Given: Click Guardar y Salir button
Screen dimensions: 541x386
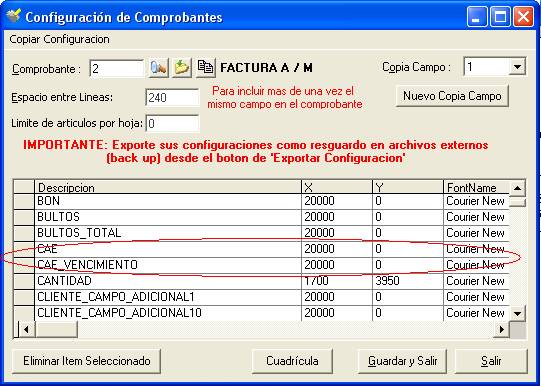Looking at the screenshot, I should 402,361.
